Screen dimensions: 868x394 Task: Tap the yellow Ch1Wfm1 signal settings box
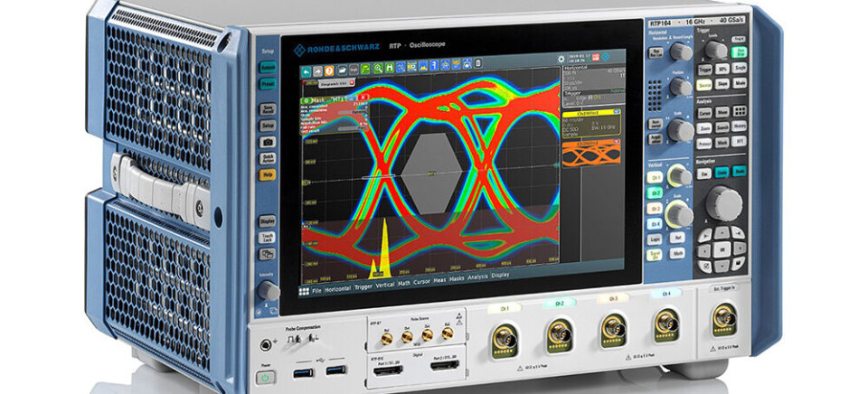(591, 122)
